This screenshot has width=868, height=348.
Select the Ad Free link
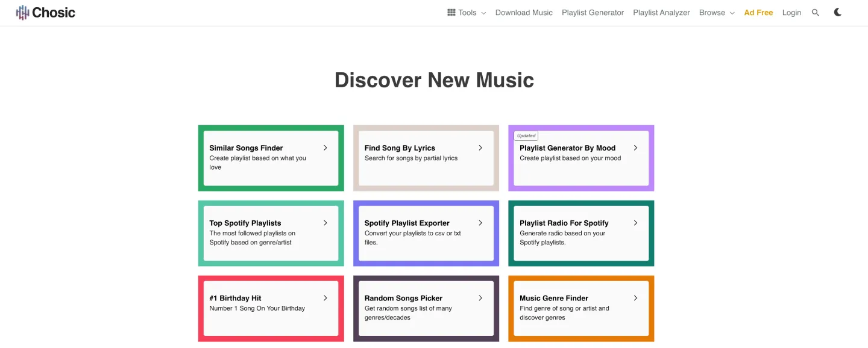(758, 13)
